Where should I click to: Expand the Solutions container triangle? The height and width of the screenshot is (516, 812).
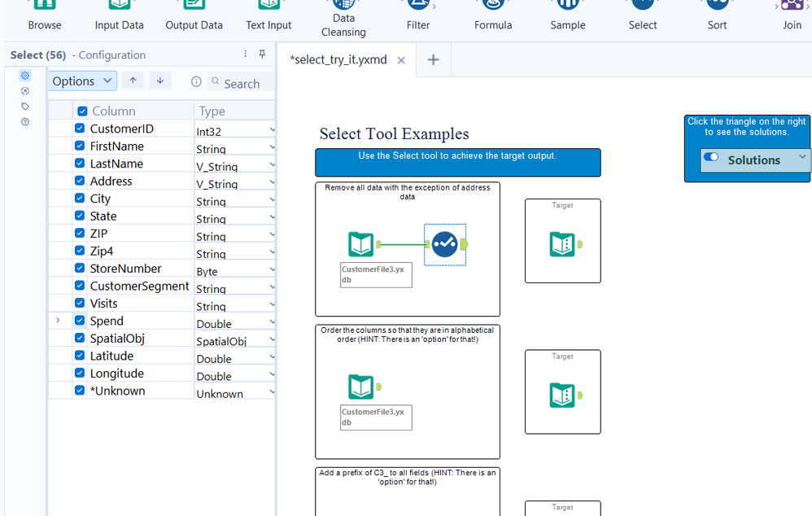802,156
